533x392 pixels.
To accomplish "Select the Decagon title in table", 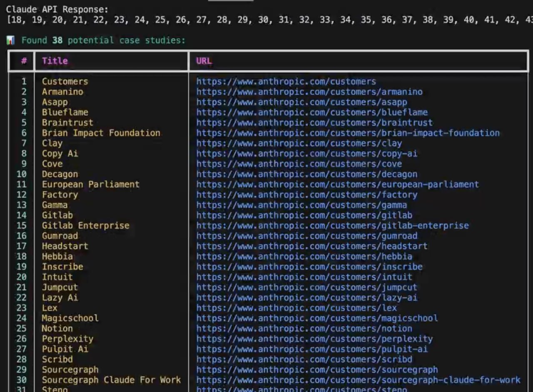I will pos(60,174).
